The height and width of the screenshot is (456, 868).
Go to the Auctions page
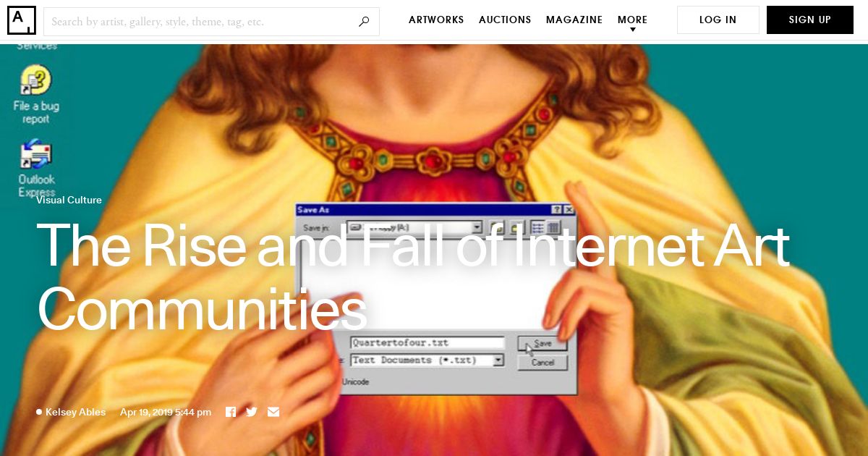point(505,20)
